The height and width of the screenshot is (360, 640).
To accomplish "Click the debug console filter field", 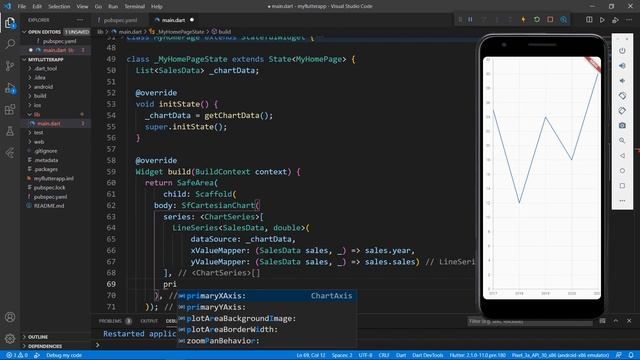I will pyautogui.click(x=530, y=322).
